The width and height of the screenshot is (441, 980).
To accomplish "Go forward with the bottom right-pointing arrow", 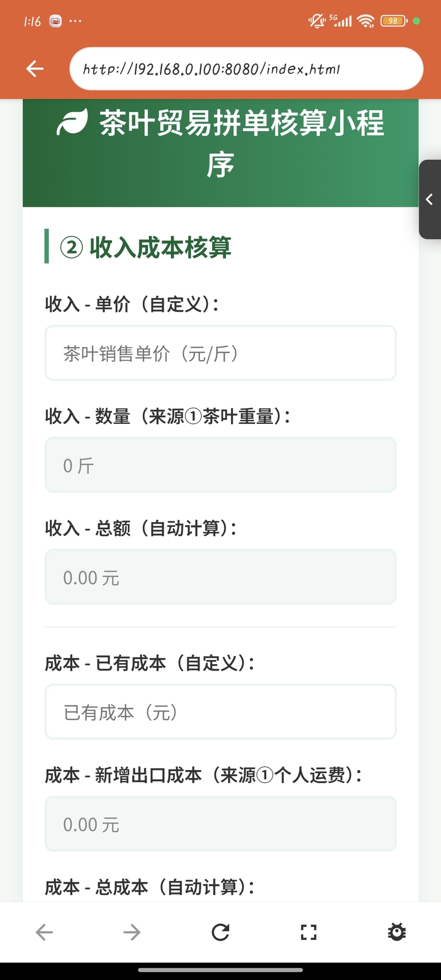I will pyautogui.click(x=132, y=932).
